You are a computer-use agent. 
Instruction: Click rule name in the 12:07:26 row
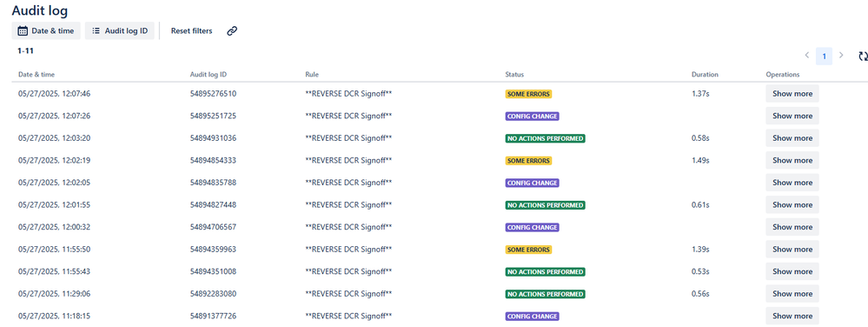348,116
